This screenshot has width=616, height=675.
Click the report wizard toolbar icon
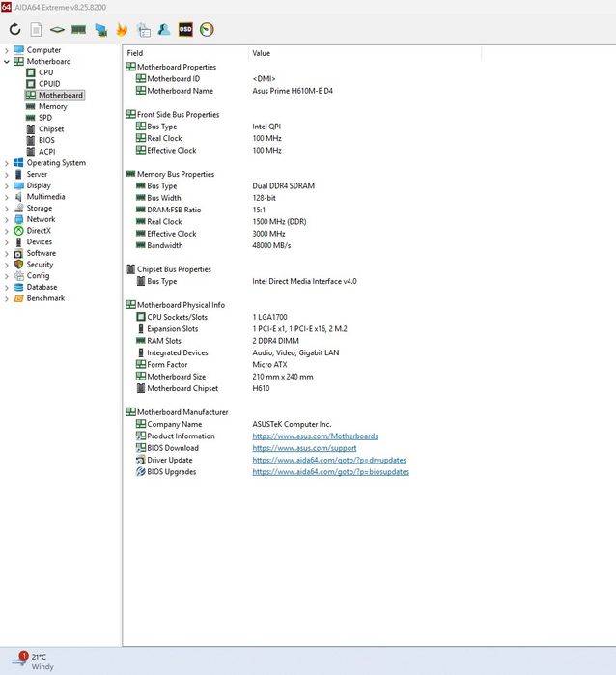[143, 30]
